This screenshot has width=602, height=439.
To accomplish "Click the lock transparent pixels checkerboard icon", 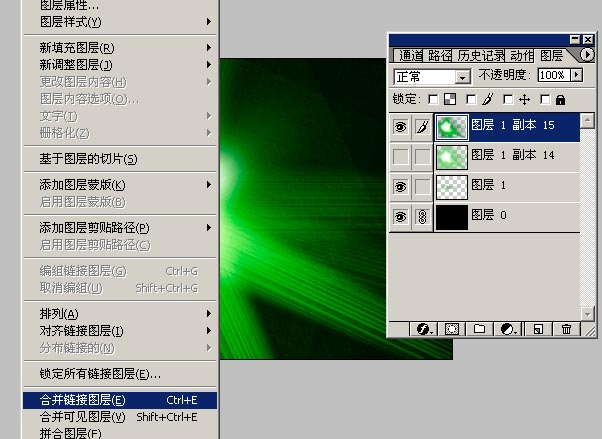I will coord(450,99).
